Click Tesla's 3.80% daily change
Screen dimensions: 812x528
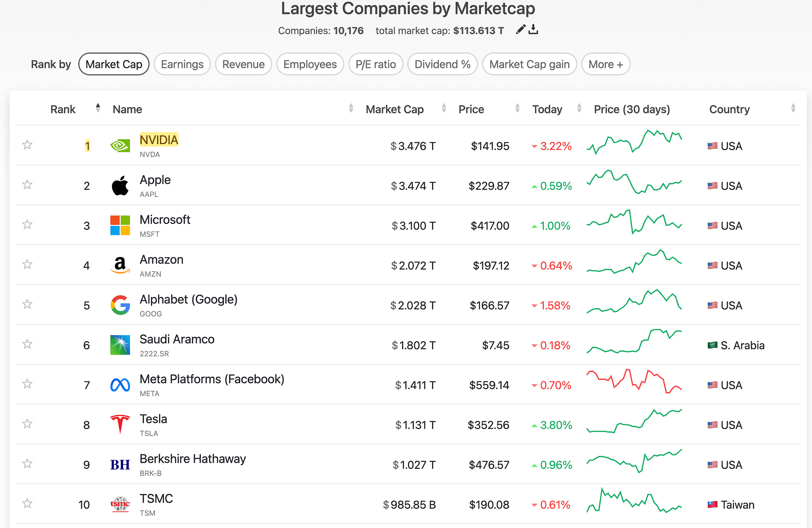point(552,425)
